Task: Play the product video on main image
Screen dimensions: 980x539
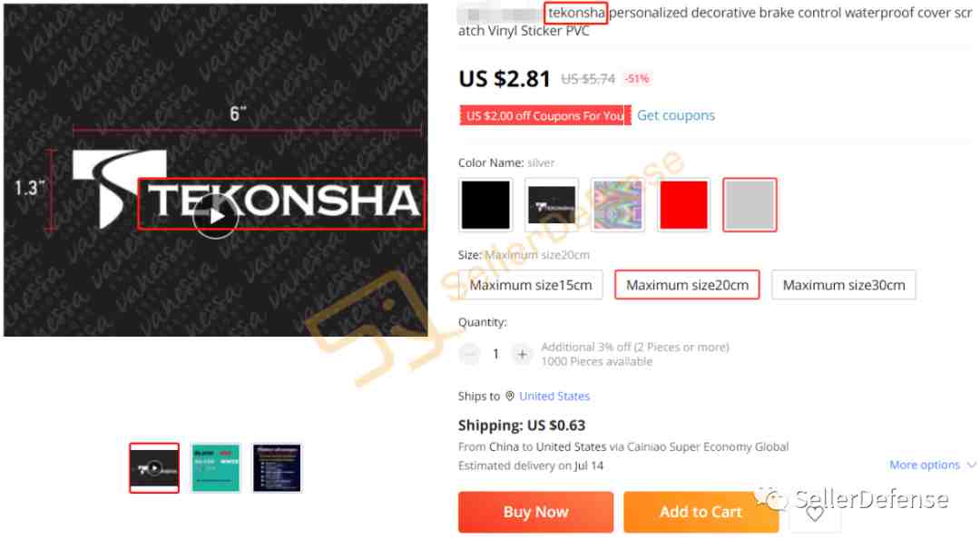Action: 215,216
